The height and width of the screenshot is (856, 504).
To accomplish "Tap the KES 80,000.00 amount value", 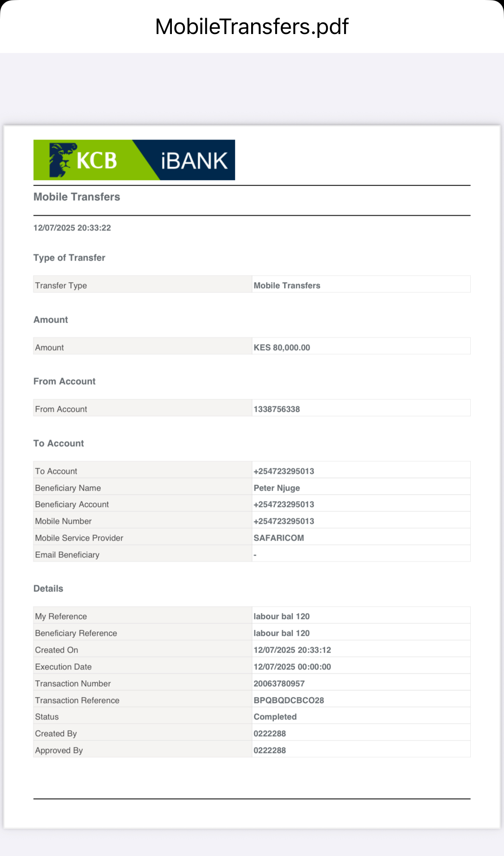I will [282, 347].
